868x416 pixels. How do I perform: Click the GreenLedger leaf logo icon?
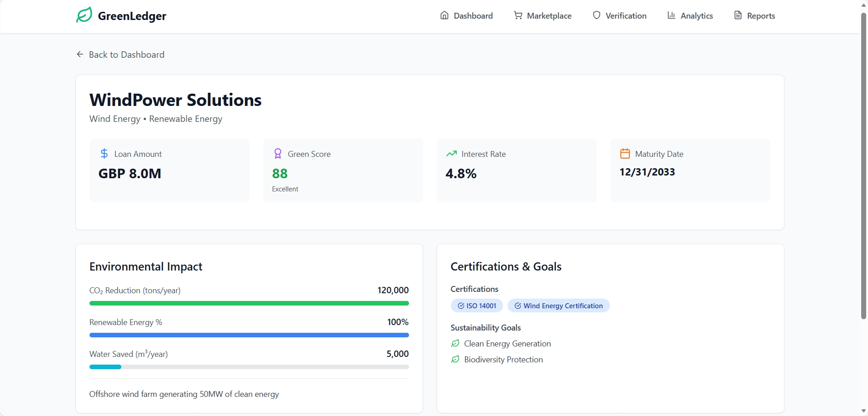click(x=84, y=15)
